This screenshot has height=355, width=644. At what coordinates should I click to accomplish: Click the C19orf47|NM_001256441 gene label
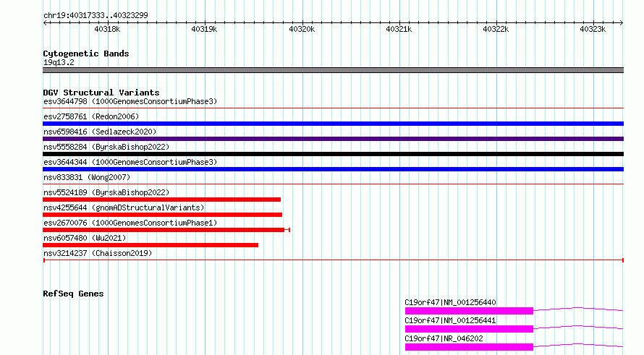(450, 320)
